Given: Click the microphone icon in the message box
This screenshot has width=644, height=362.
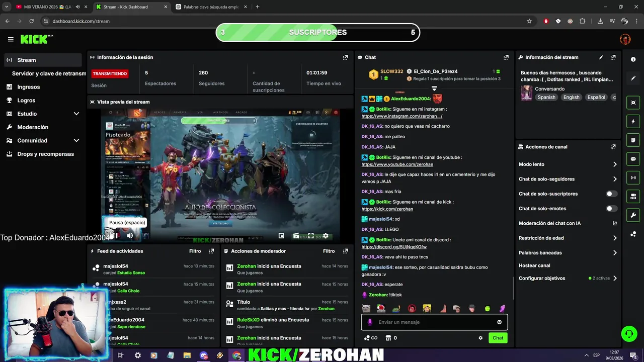Looking at the screenshot, I should coord(370,322).
